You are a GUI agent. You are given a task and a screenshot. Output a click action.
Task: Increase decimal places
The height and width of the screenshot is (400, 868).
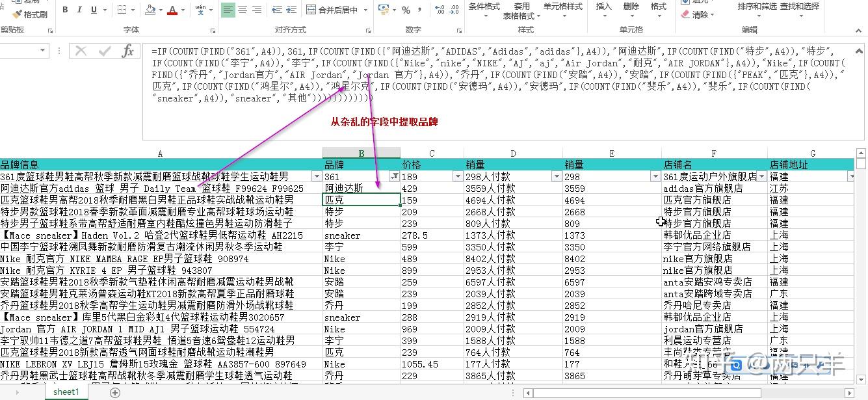tap(440, 10)
